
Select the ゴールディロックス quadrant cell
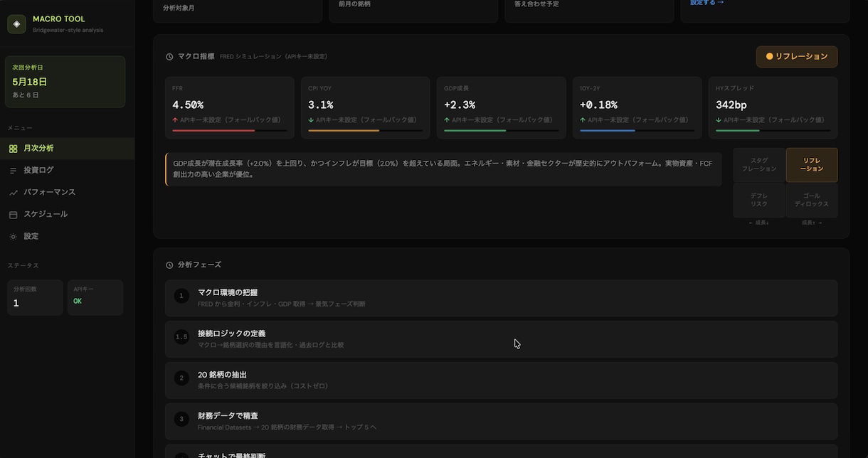pos(812,200)
